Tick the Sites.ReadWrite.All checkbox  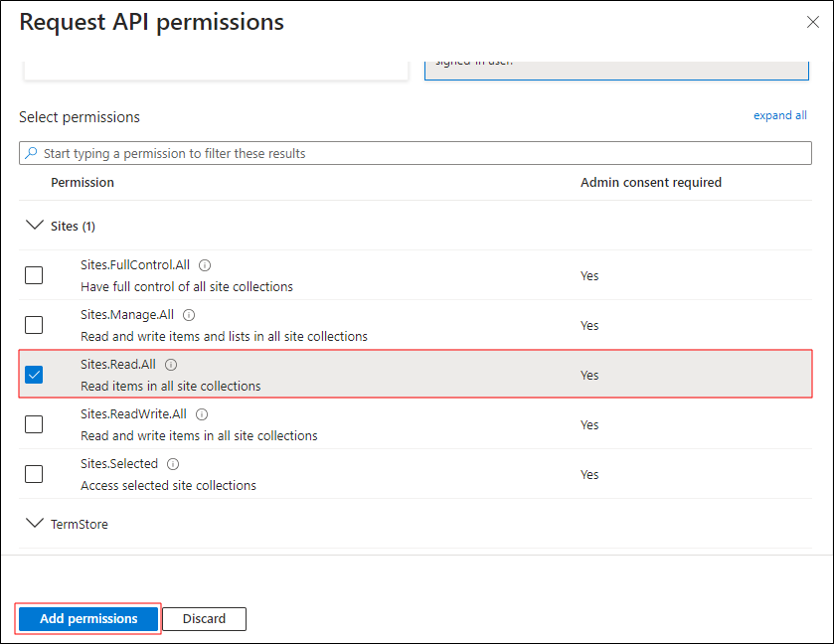[x=34, y=424]
